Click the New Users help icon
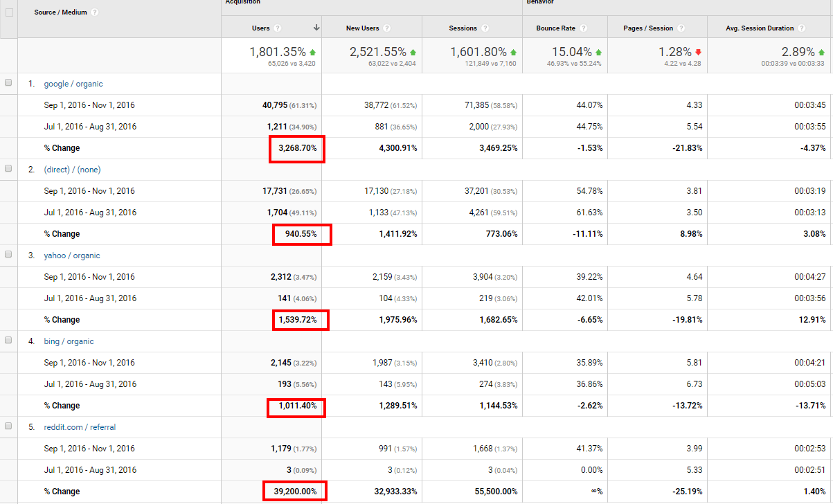Image resolution: width=833 pixels, height=504 pixels. point(386,28)
